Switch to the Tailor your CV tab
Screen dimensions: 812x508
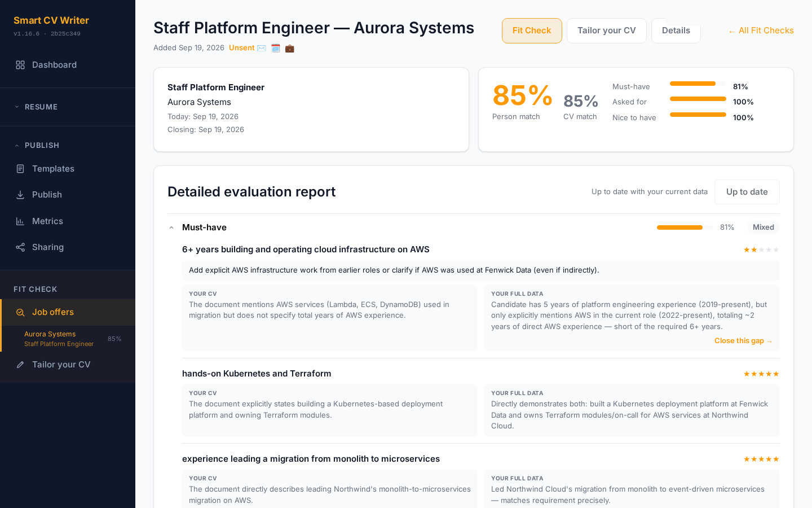click(606, 30)
